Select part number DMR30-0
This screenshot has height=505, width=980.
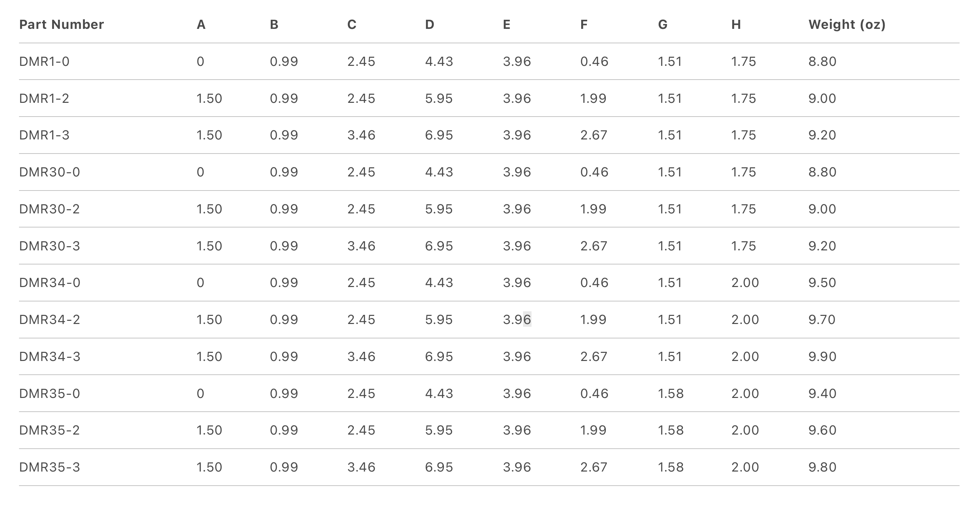(x=49, y=172)
